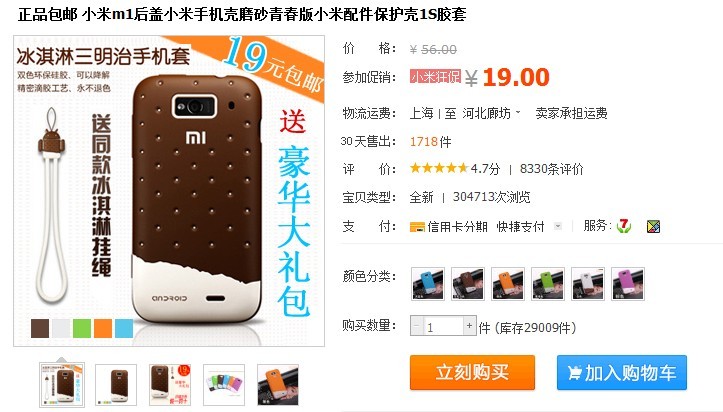Increase purchase quantity with plus button

click(469, 326)
